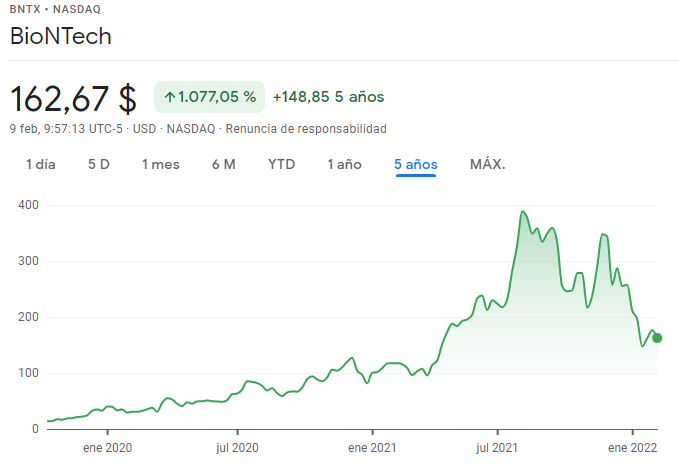Switch chart to the 5 D range
Screen dimensions: 679x474
pyautogui.click(x=99, y=164)
